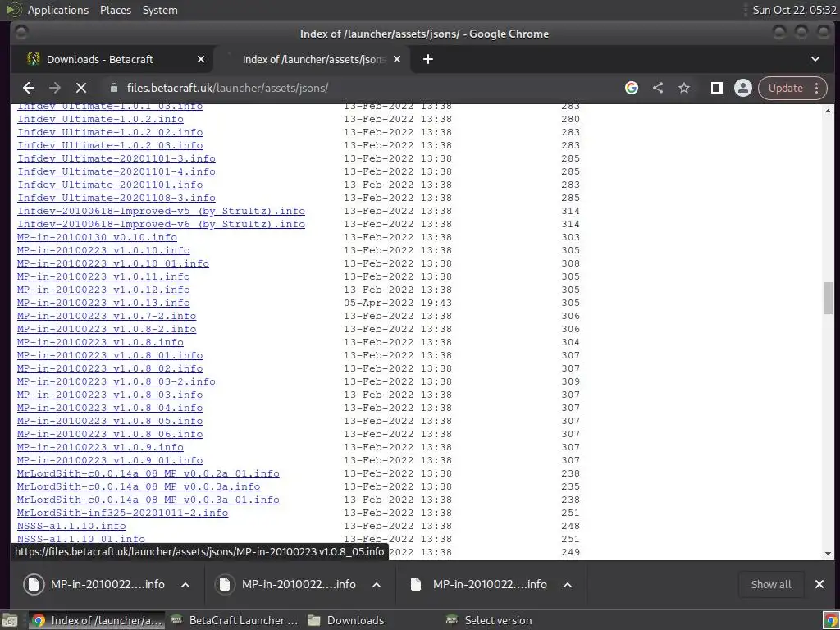Open Infdev_Ultimate-1.0.2.info link

point(101,119)
